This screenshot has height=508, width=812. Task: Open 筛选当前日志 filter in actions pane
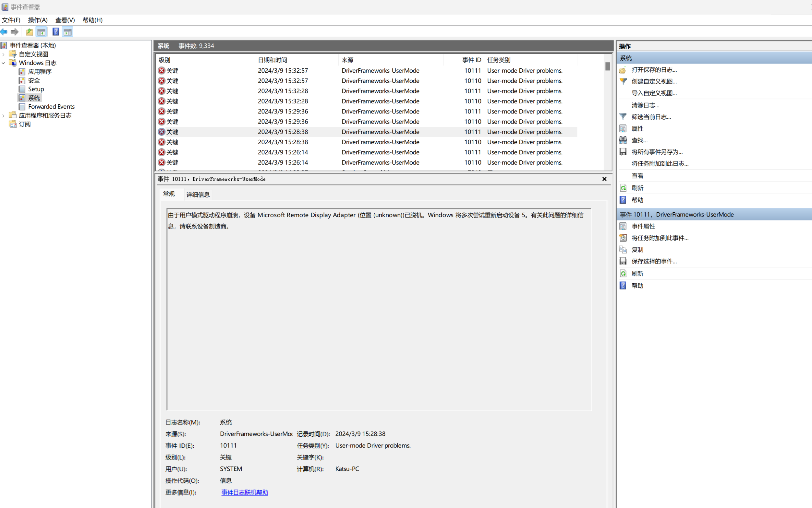click(x=651, y=117)
